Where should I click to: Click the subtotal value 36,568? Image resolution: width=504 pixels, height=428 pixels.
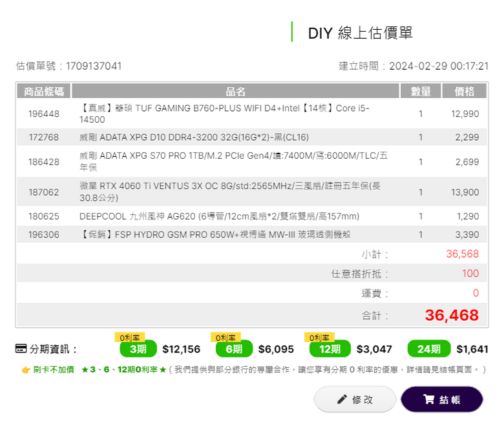point(462,254)
